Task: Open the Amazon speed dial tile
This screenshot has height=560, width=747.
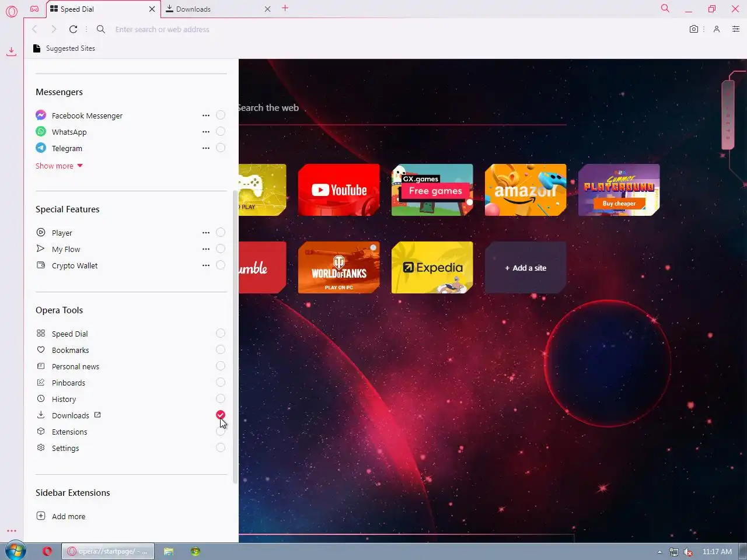Action: point(525,190)
